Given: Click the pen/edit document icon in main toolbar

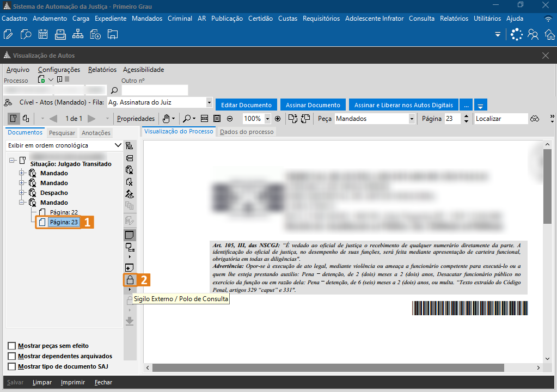Looking at the screenshot, I should (x=8, y=34).
